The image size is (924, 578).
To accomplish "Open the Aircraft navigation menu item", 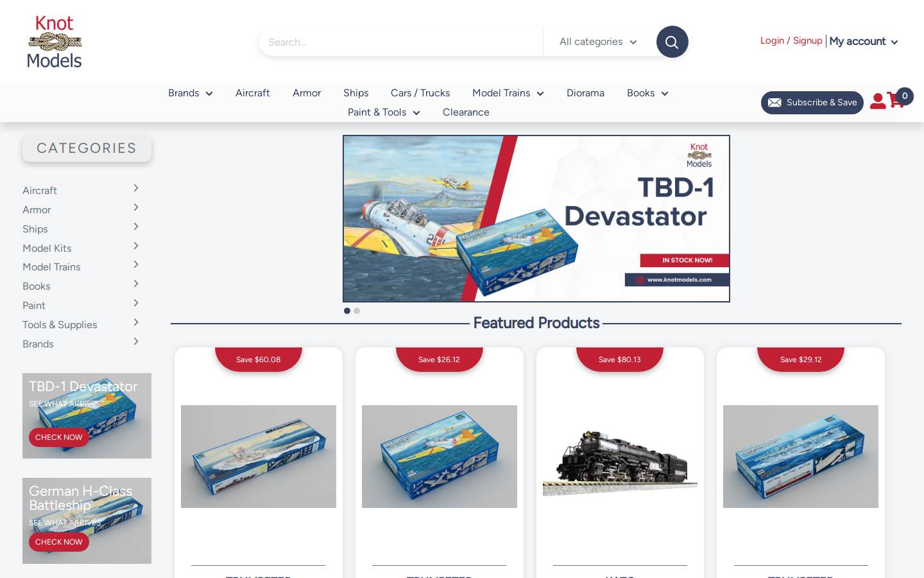I will pos(253,93).
